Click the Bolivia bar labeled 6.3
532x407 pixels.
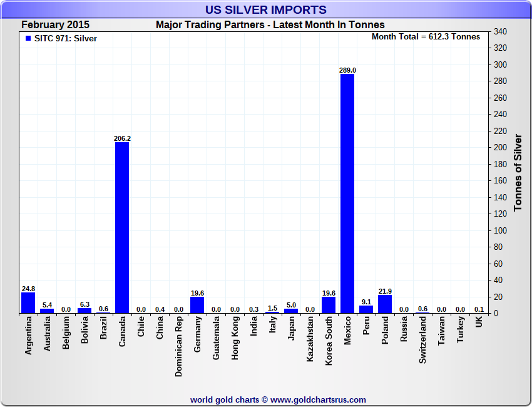(84, 311)
